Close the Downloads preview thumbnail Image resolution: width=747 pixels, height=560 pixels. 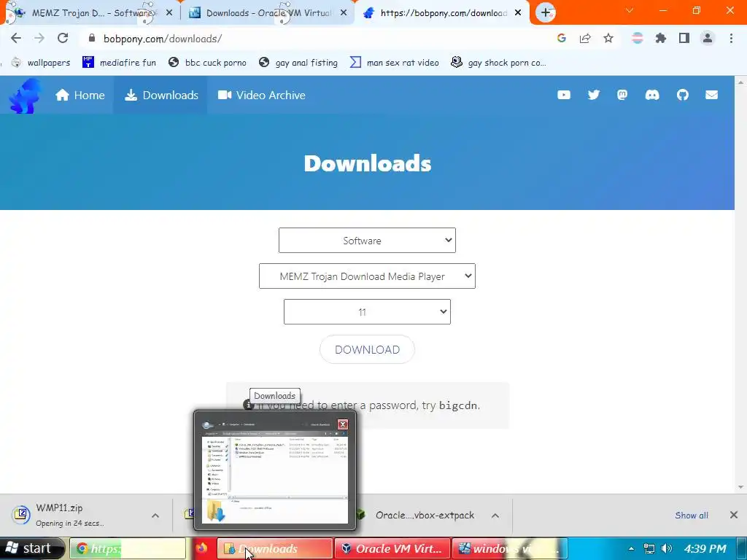click(343, 424)
